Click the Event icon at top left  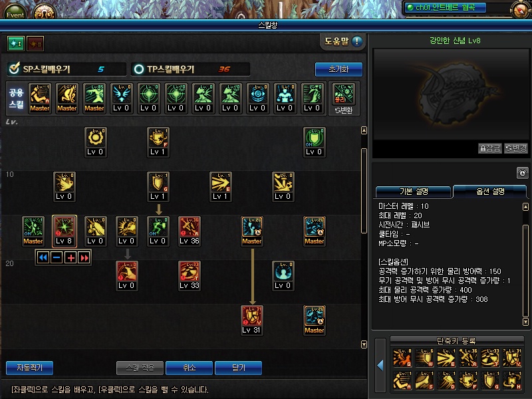coord(15,11)
